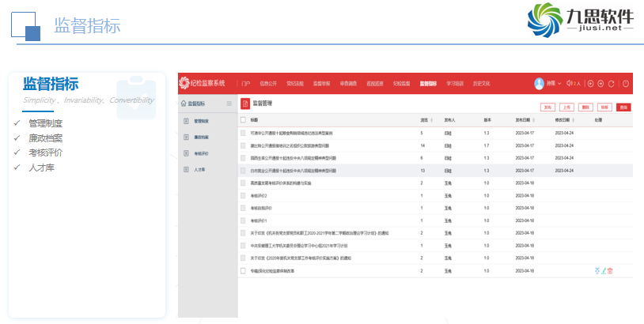This screenshot has height=324, width=644.
Task: Select 人才库 in the left sidebar
Action: pos(199,169)
